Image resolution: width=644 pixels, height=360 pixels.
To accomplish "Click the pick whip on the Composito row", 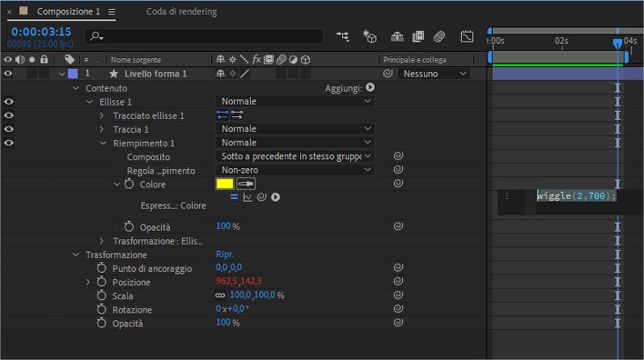I will (398, 156).
